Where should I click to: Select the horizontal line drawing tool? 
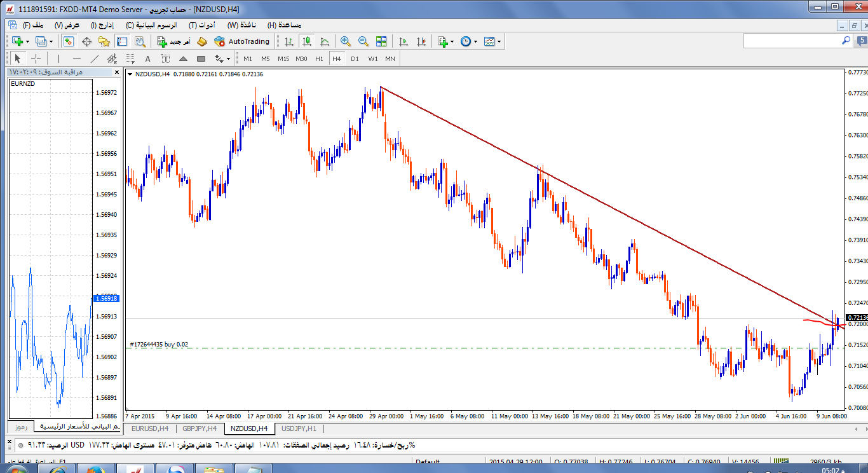[x=77, y=58]
